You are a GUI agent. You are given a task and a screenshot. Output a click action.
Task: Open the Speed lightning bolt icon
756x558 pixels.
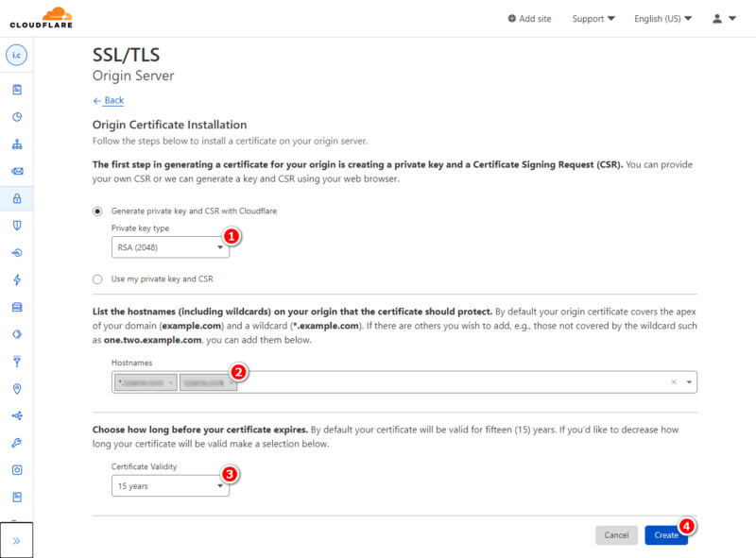click(x=17, y=279)
